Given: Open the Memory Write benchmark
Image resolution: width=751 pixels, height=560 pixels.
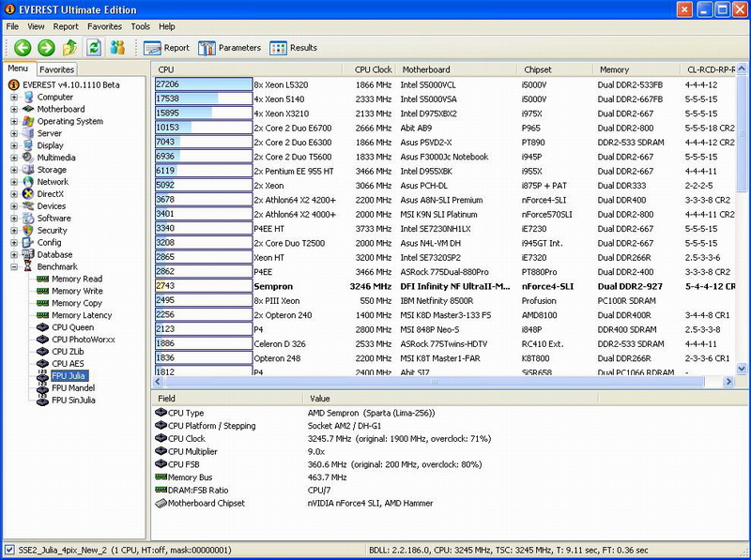Looking at the screenshot, I should (x=77, y=291).
